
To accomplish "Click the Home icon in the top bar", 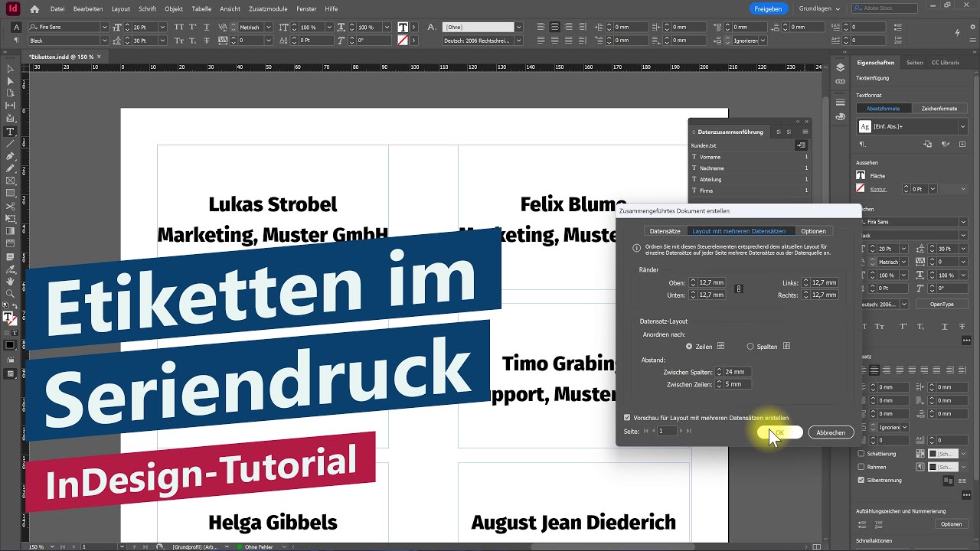I will [x=34, y=8].
